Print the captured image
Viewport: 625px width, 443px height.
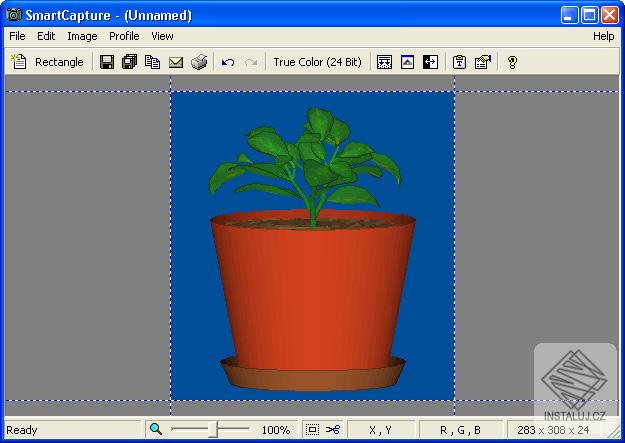199,62
